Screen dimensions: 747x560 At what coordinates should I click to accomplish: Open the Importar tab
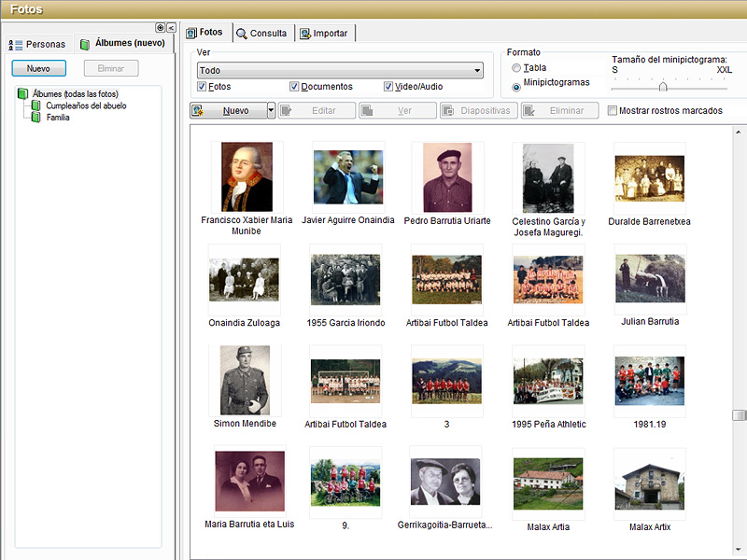(x=324, y=34)
